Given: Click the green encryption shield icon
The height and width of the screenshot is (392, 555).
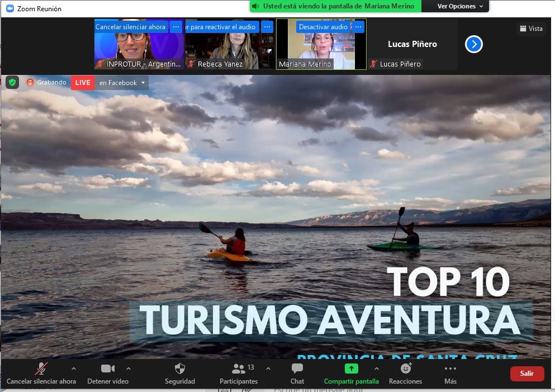Looking at the screenshot, I should pos(12,83).
